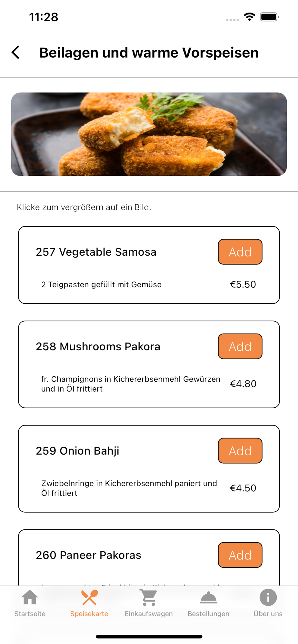
Task: Add 259 Onion Bahji to cart
Action: click(240, 451)
